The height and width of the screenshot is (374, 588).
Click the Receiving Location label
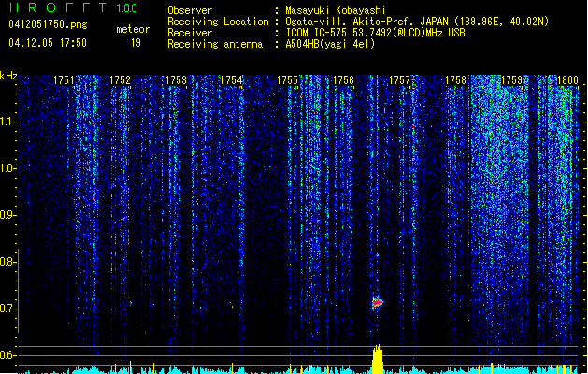pyautogui.click(x=218, y=22)
